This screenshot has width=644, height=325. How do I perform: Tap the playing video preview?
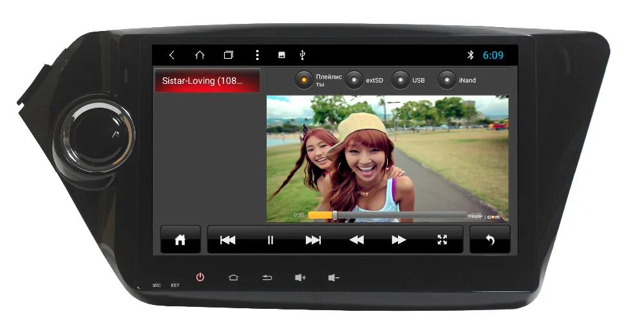(x=387, y=159)
